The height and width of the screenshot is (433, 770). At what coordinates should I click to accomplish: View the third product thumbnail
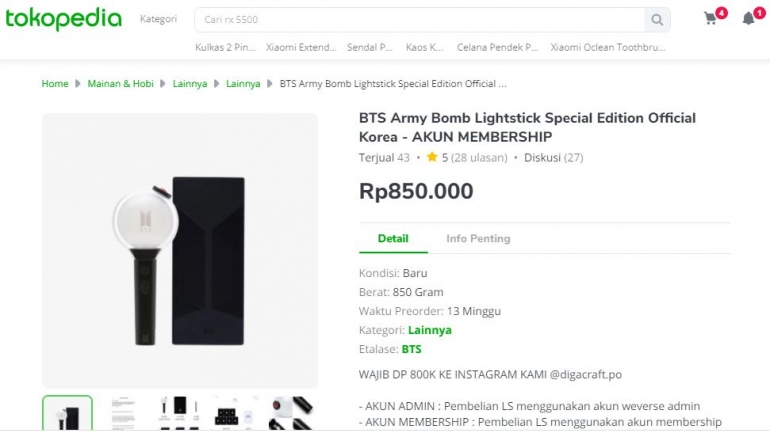tap(179, 414)
